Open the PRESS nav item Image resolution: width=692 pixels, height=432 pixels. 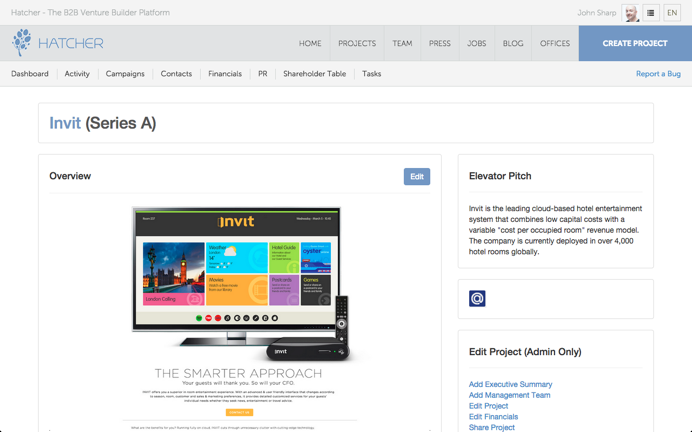[x=440, y=43]
